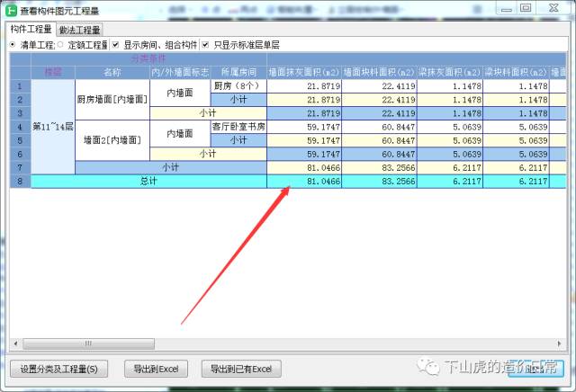Click 墙面块料面积 column header

(379, 71)
